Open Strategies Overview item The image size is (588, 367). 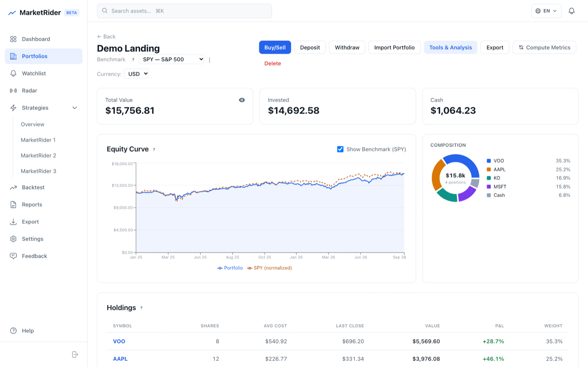33,124
